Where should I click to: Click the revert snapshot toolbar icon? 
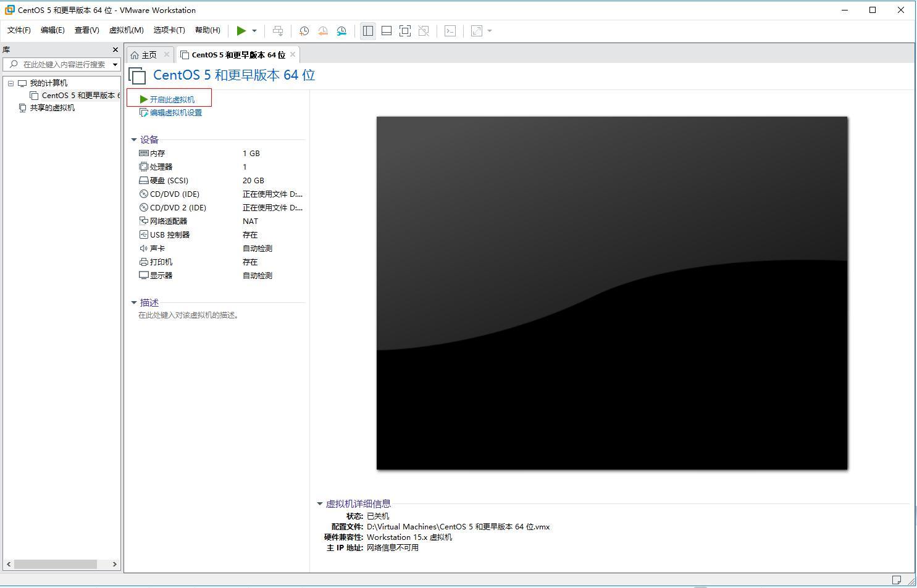click(322, 30)
